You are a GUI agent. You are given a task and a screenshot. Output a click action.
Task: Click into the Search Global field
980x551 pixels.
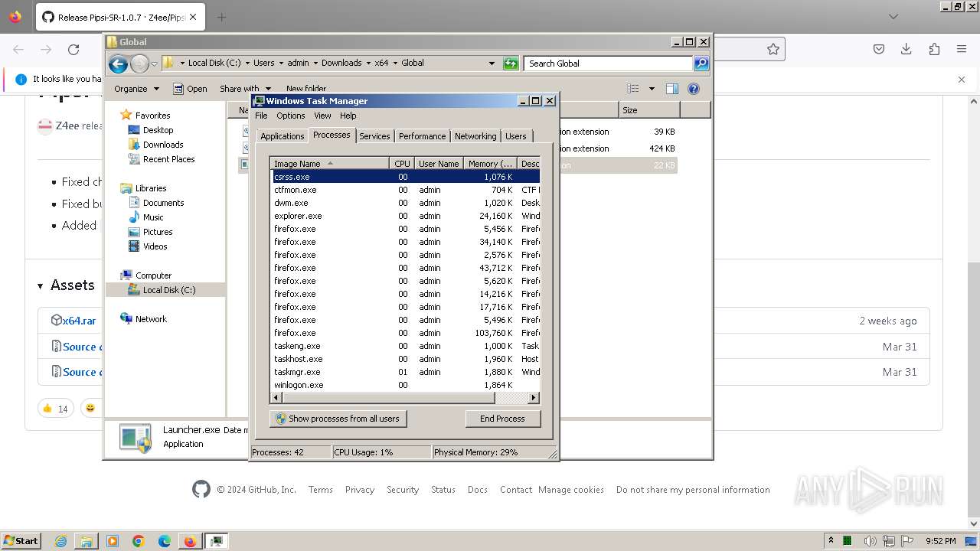click(x=609, y=64)
